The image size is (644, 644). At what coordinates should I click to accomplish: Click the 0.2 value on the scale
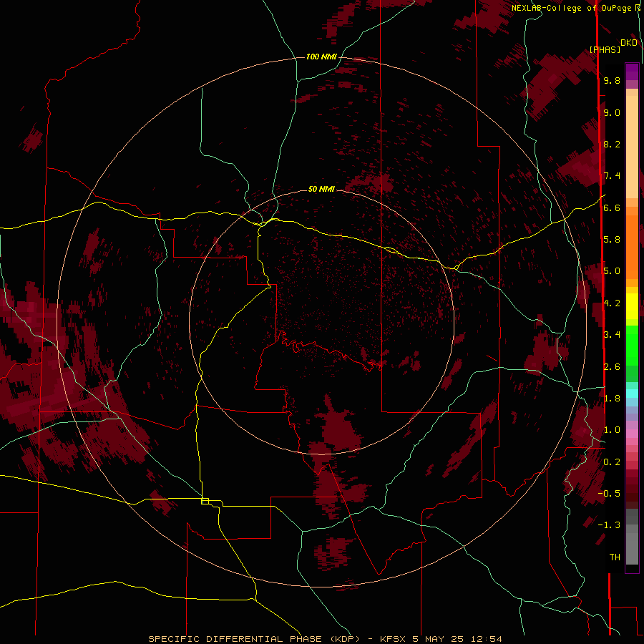tap(612, 462)
